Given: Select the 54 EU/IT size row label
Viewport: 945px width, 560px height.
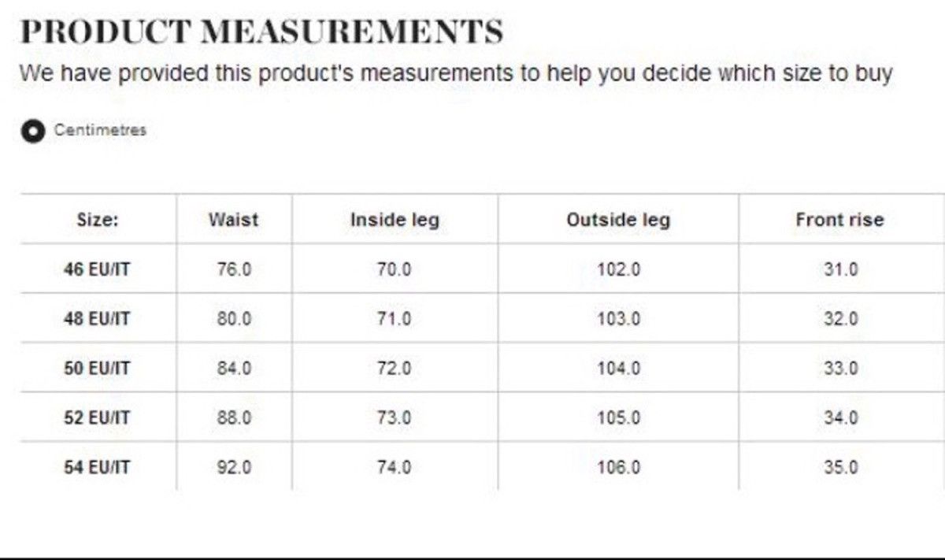Looking at the screenshot, I should point(97,467).
